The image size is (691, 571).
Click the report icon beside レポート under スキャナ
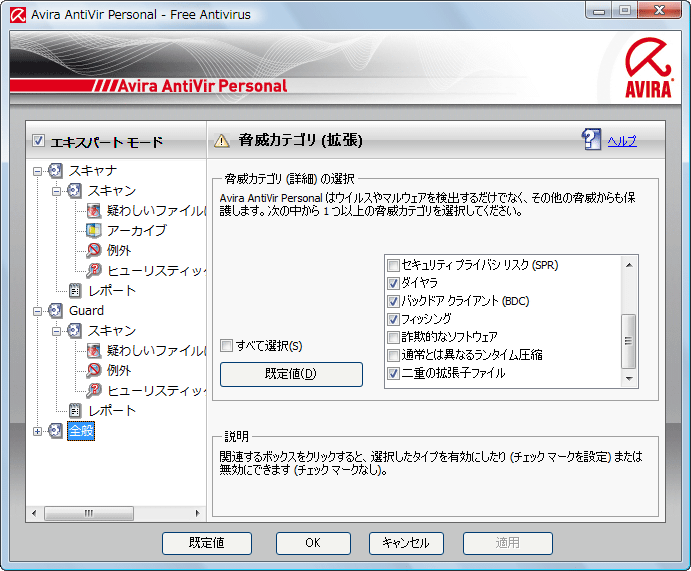point(74,290)
